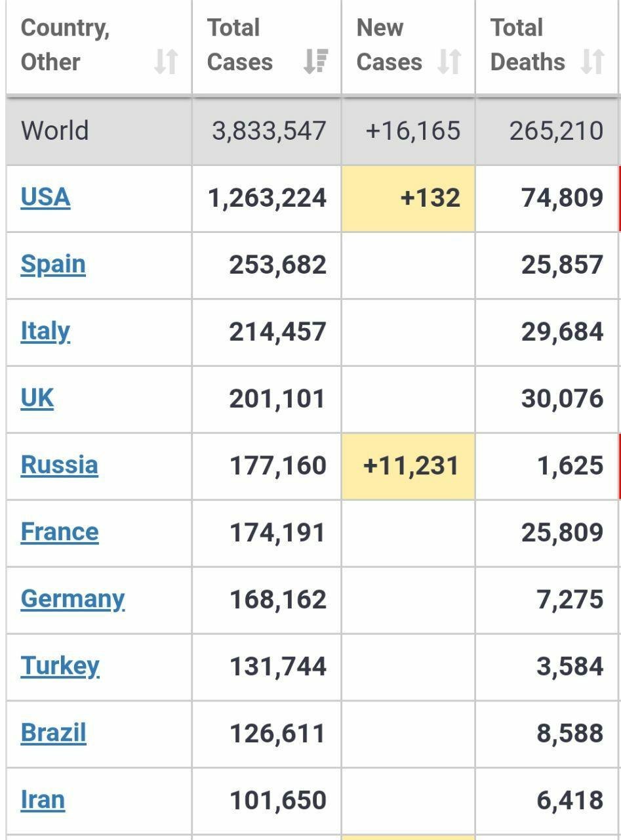Open the Brazil country link

[x=54, y=733]
